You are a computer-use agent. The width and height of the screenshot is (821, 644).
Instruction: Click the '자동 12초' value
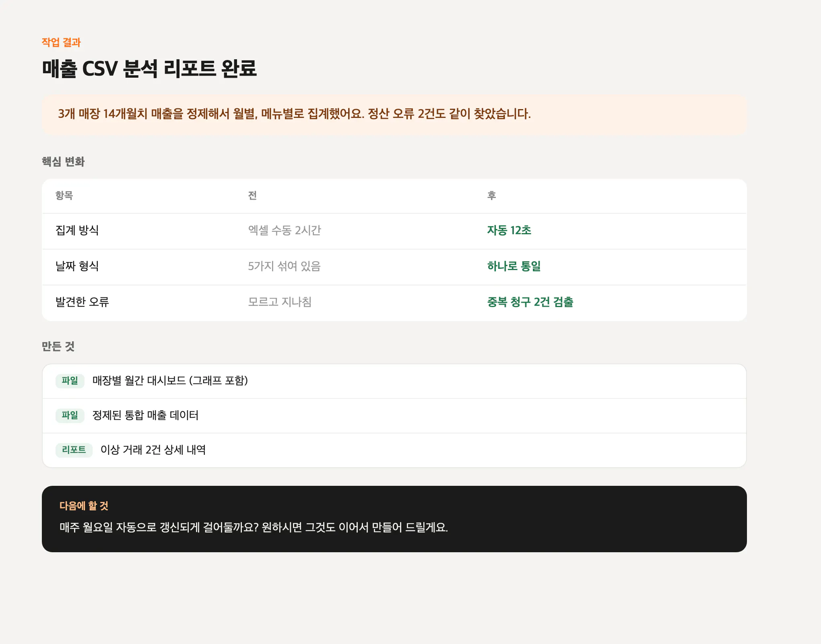[509, 230]
